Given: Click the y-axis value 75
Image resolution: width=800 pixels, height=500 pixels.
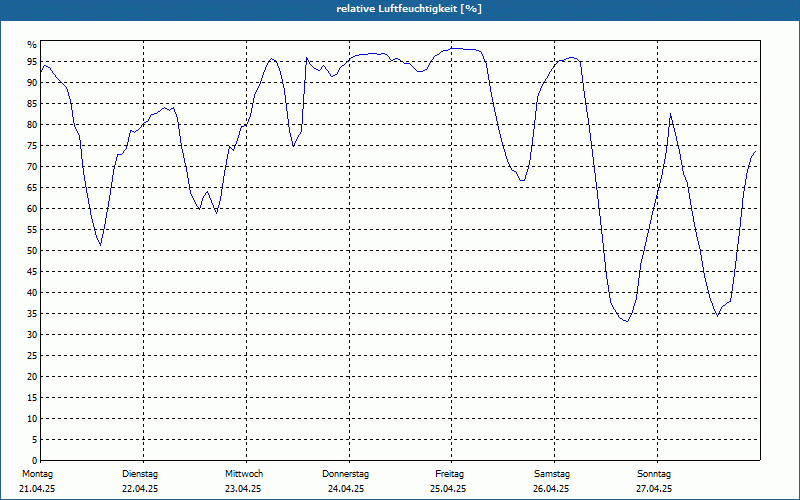Looking at the screenshot, I should point(32,145).
